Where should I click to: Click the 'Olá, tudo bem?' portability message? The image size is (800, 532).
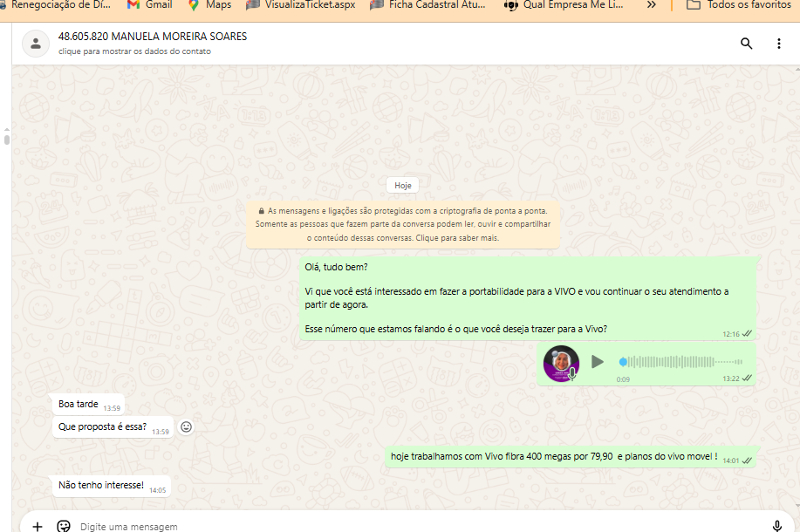pyautogui.click(x=528, y=298)
